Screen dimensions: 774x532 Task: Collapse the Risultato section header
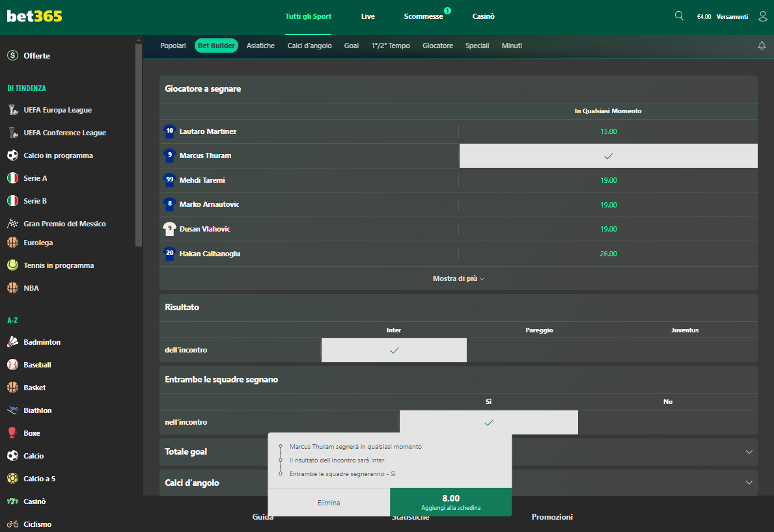[x=458, y=308]
